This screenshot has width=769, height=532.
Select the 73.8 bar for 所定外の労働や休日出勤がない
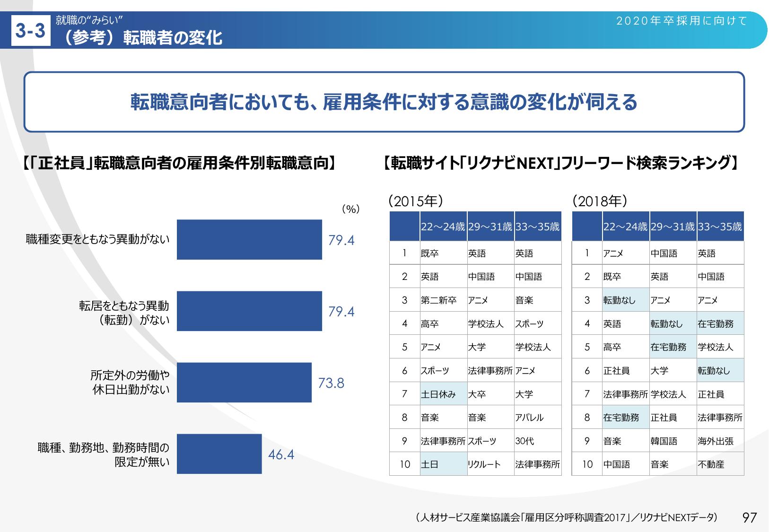point(244,383)
